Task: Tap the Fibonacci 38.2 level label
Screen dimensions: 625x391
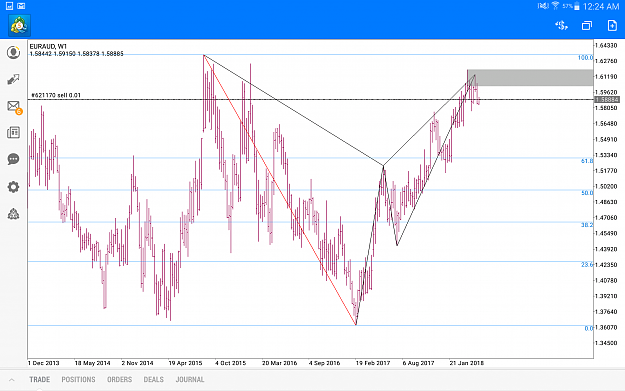Action: [x=587, y=225]
